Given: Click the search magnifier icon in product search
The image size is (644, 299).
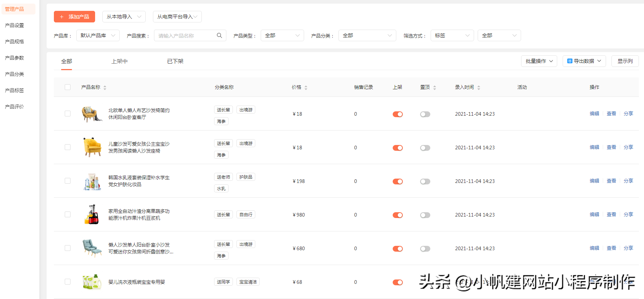Looking at the screenshot, I should pyautogui.click(x=219, y=35).
